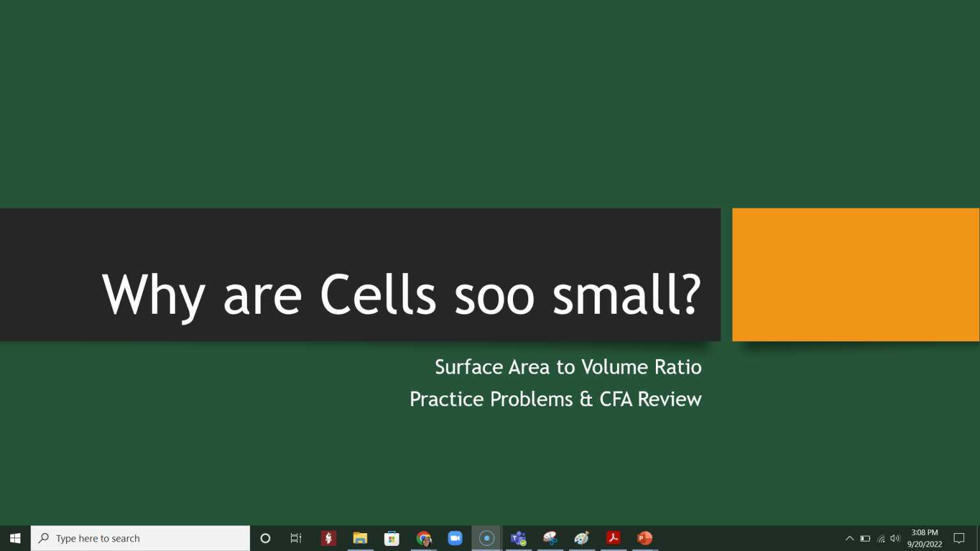Open Adobe Acrobat Reader
The height and width of the screenshot is (551, 980).
pos(612,538)
